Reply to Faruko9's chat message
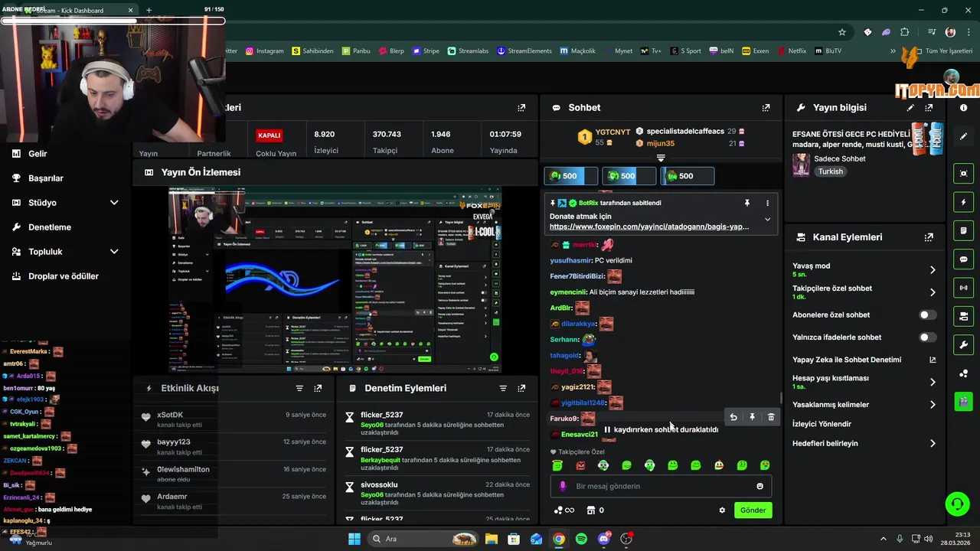The image size is (980, 551). coord(733,417)
